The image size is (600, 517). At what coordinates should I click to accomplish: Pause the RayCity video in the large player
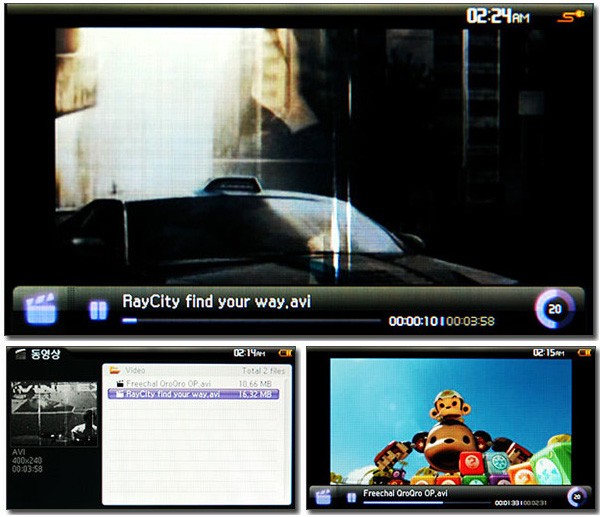98,310
